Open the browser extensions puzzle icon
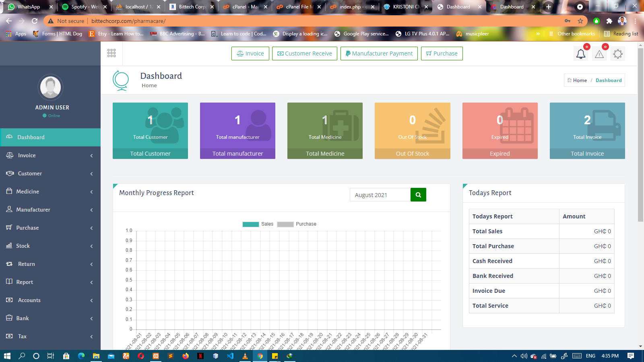This screenshot has height=362, width=644. click(609, 21)
